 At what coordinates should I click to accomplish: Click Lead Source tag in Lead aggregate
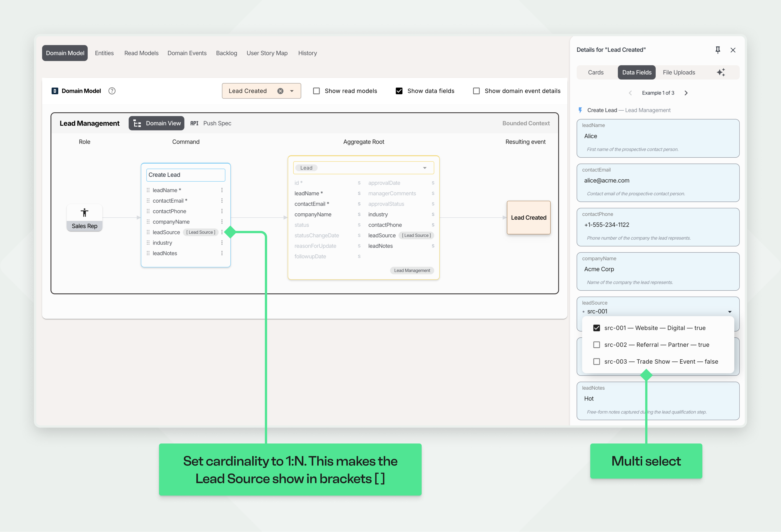[x=416, y=235]
